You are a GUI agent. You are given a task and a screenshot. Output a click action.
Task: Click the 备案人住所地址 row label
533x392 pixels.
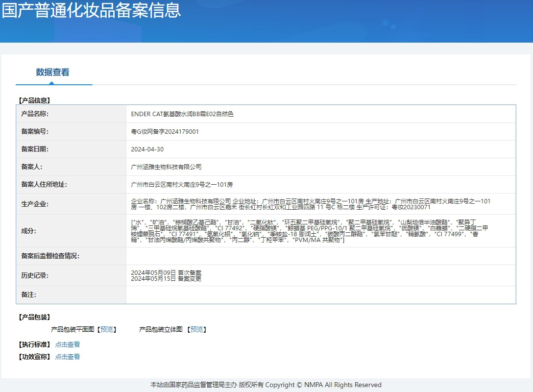pyautogui.click(x=44, y=185)
